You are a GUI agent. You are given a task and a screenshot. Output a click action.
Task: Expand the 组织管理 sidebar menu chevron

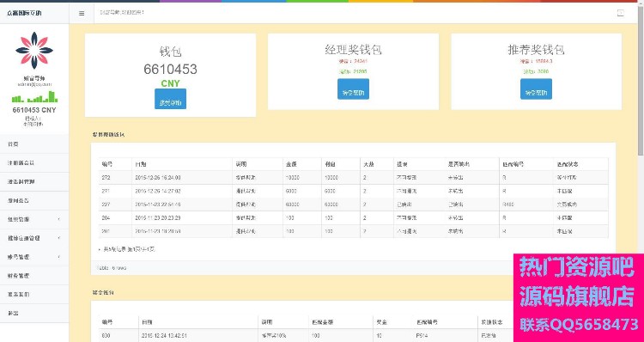click(58, 219)
